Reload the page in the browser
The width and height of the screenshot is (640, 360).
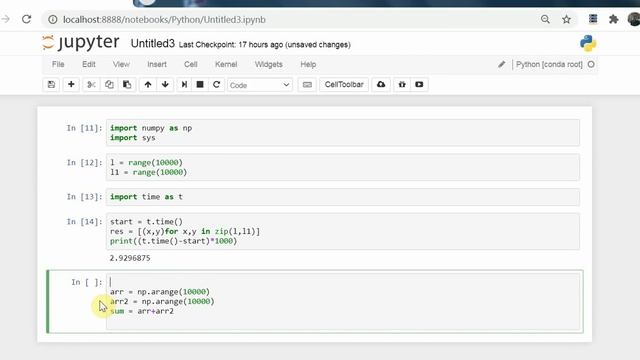[27, 19]
